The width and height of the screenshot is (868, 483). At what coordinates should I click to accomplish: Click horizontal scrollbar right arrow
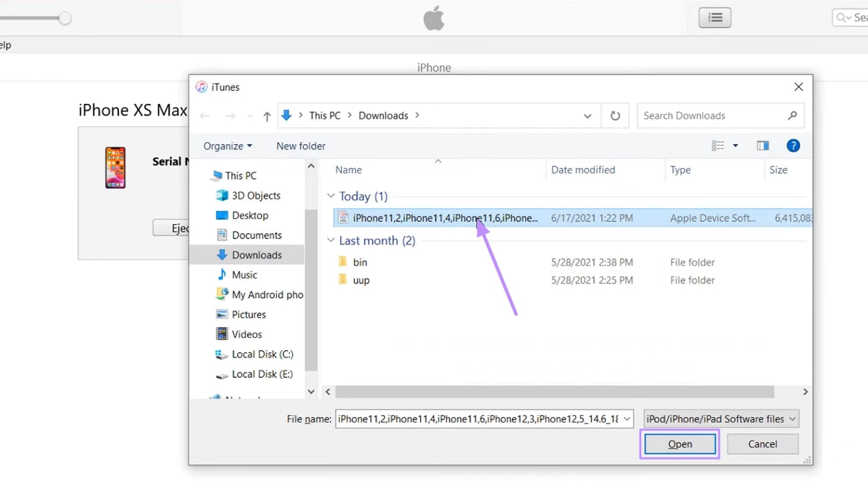click(x=805, y=392)
